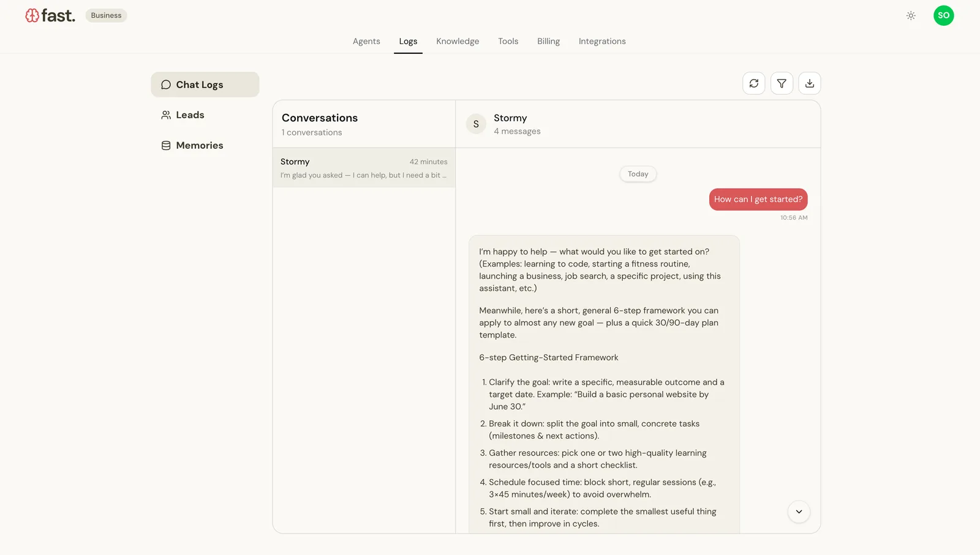Open the filter funnel button

click(782, 83)
